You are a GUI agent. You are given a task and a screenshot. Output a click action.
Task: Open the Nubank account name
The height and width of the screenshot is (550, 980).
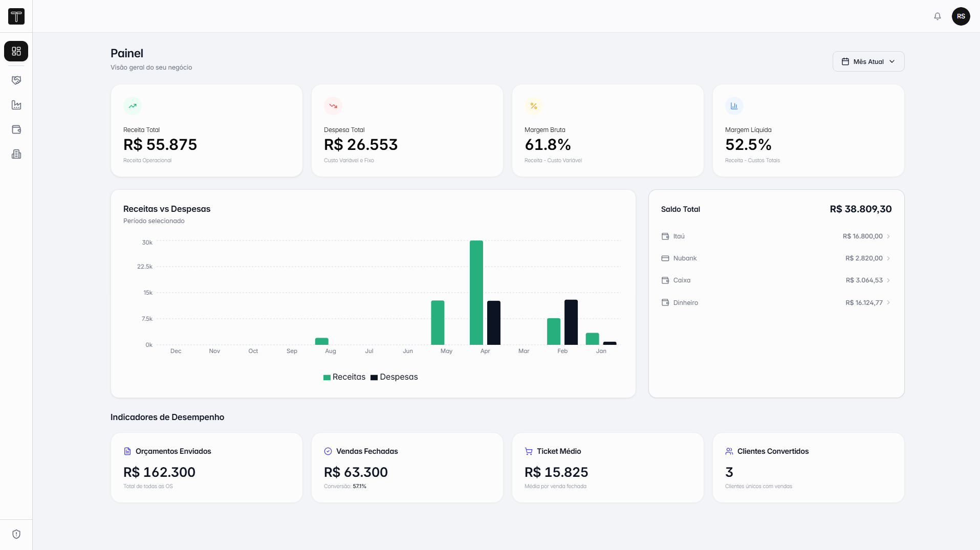pos(685,258)
